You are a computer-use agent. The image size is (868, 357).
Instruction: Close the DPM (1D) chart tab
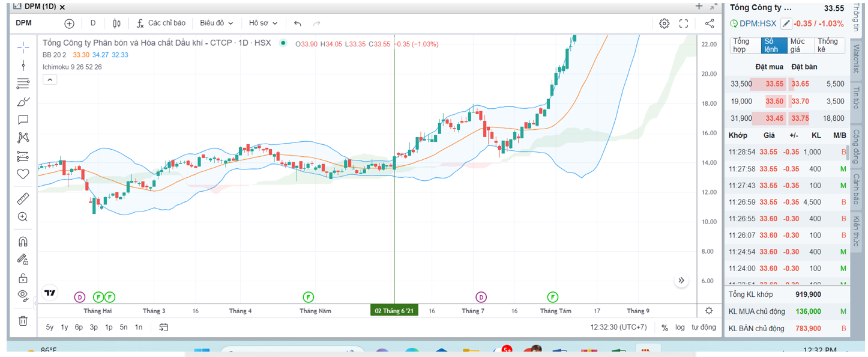63,7
